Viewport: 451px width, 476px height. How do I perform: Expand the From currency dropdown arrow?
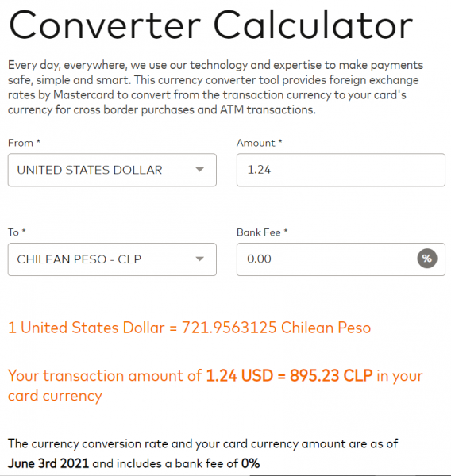(199, 170)
